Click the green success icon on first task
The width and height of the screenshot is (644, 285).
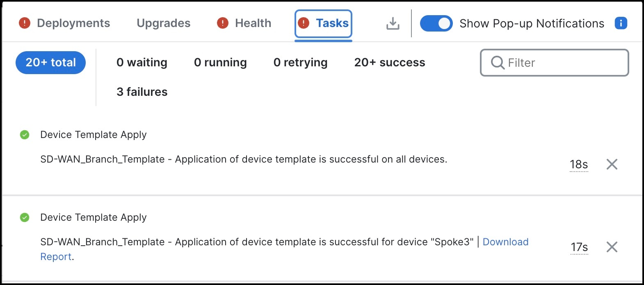(x=25, y=134)
